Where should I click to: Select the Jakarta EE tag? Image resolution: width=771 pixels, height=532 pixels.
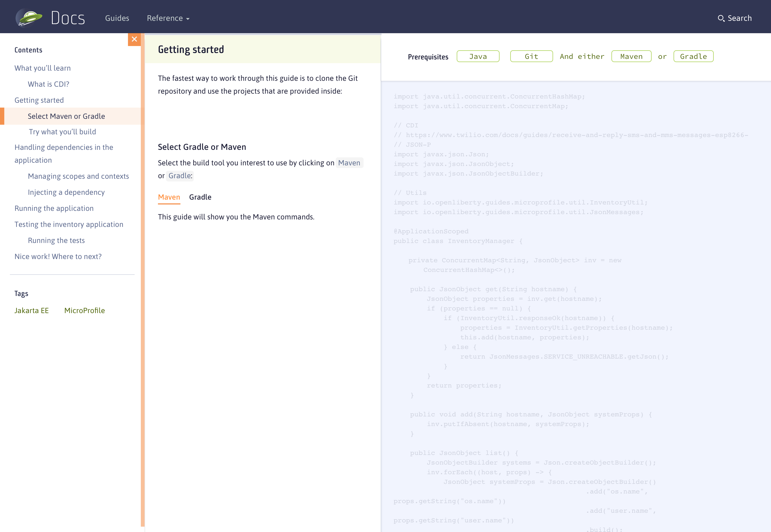[32, 310]
